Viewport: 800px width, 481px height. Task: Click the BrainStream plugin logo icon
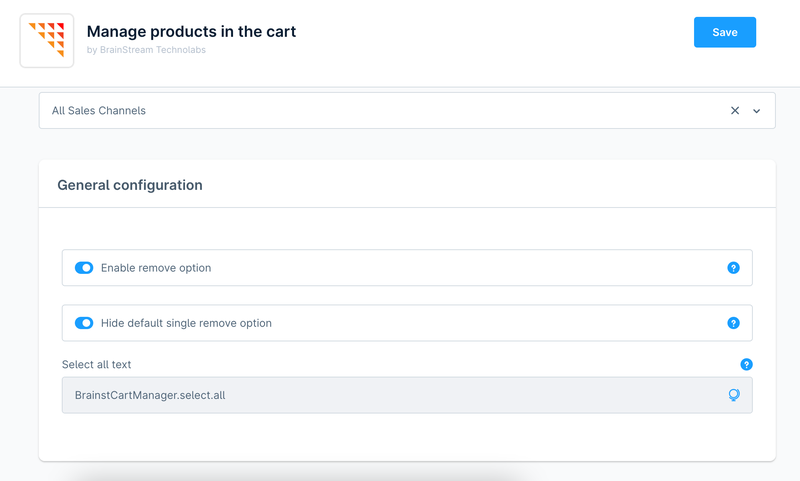[46, 40]
